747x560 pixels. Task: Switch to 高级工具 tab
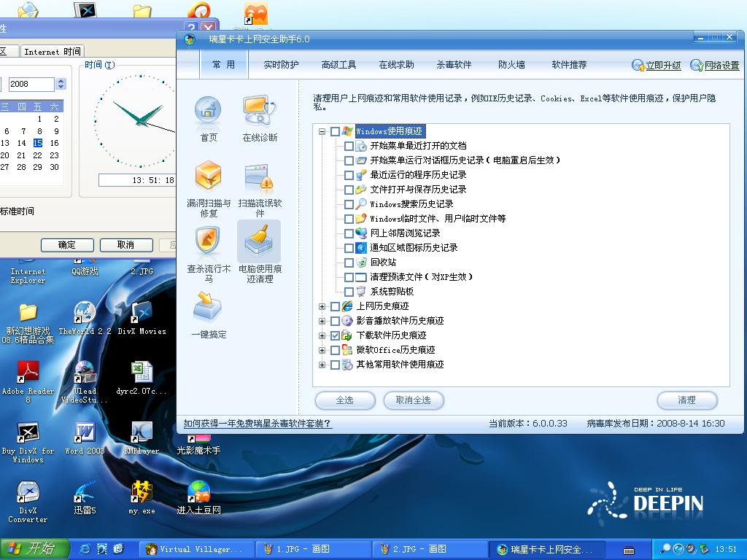click(x=338, y=65)
